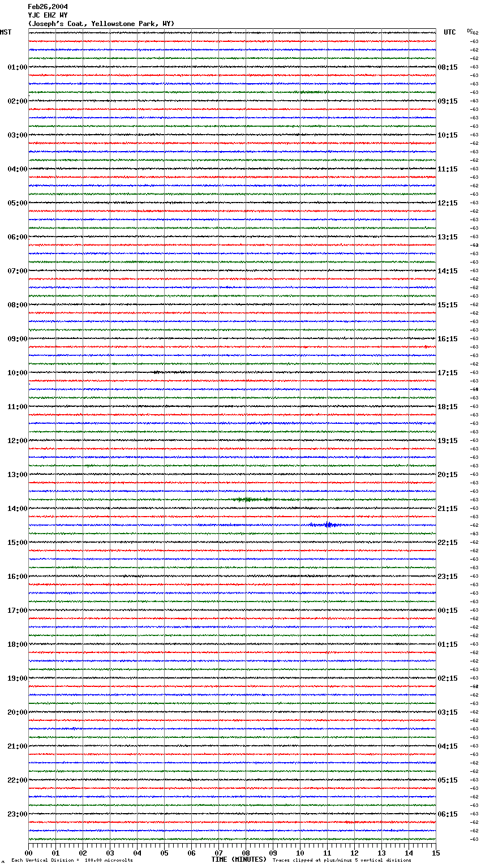Click the date label Feb26,2004
481x868 pixels.
click(x=48, y=7)
